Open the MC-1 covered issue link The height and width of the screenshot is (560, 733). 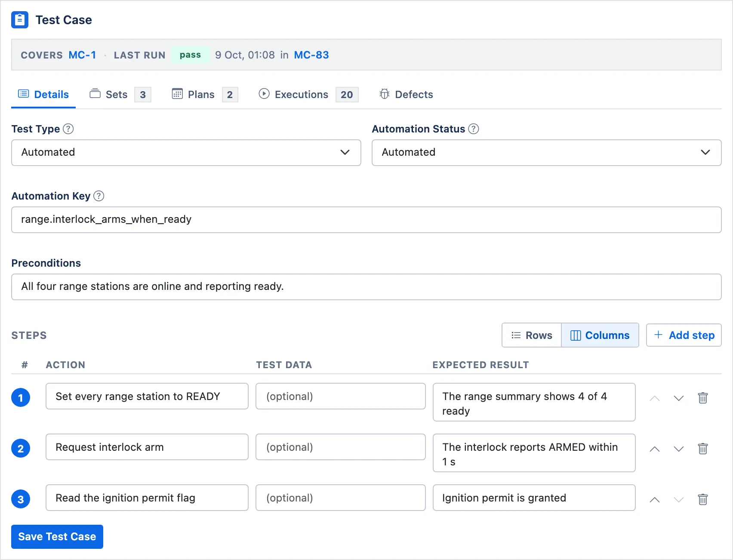[82, 55]
